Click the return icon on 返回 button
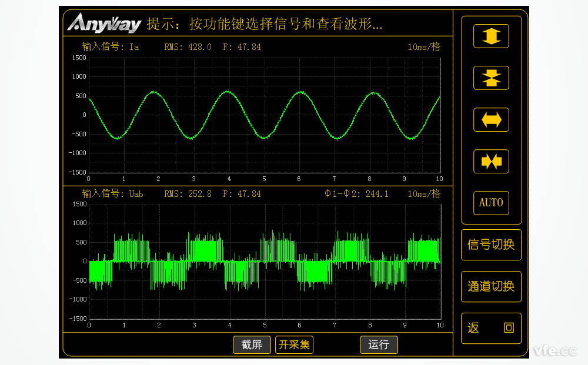 (x=508, y=328)
